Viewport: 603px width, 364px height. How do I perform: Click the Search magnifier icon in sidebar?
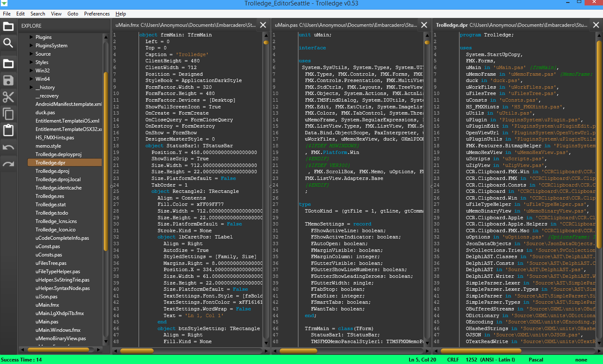coord(8,43)
